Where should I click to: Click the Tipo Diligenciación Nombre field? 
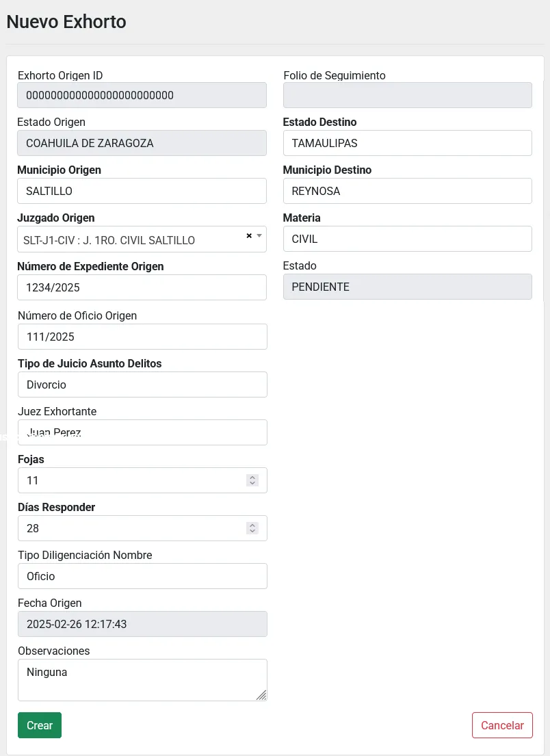coord(142,576)
